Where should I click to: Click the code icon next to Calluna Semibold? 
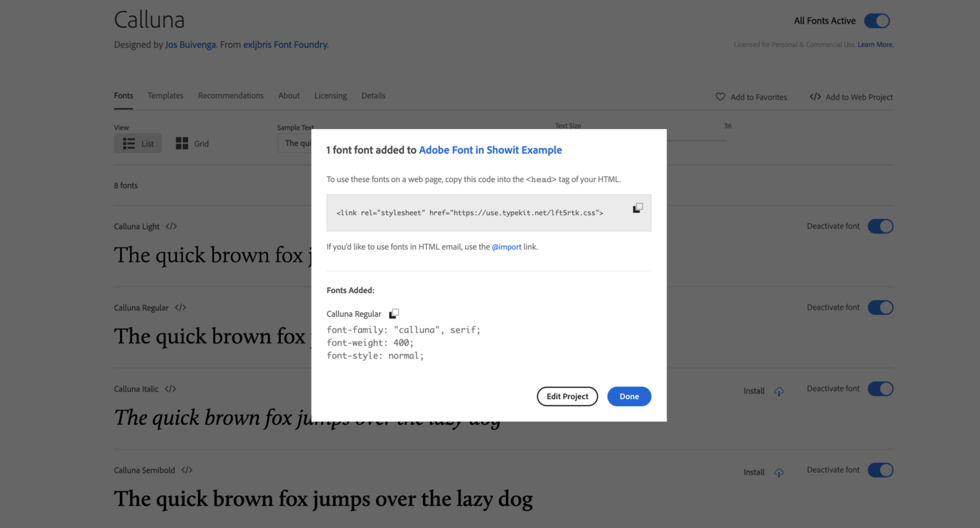click(x=186, y=470)
